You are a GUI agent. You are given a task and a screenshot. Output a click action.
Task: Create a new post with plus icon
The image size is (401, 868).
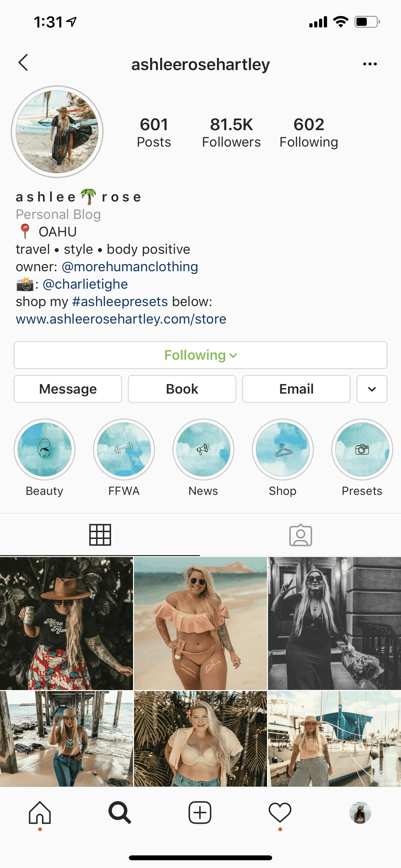(x=200, y=812)
